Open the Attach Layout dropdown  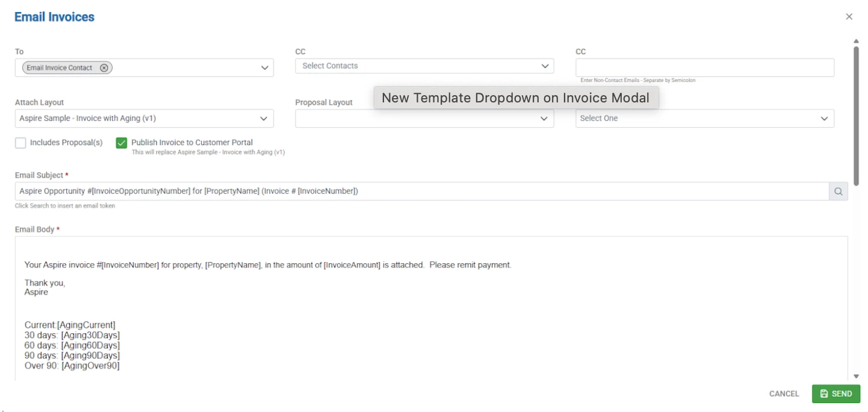[144, 119]
